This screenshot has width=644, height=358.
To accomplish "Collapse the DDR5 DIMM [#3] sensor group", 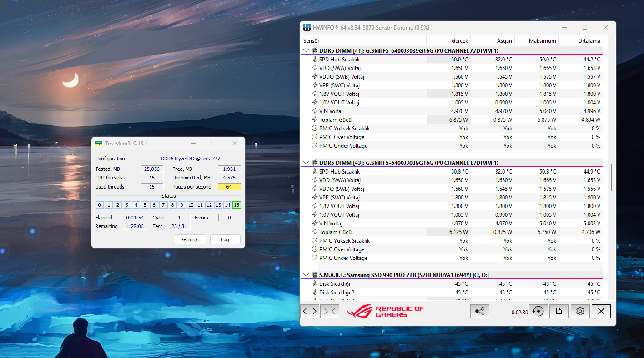I will coord(306,163).
